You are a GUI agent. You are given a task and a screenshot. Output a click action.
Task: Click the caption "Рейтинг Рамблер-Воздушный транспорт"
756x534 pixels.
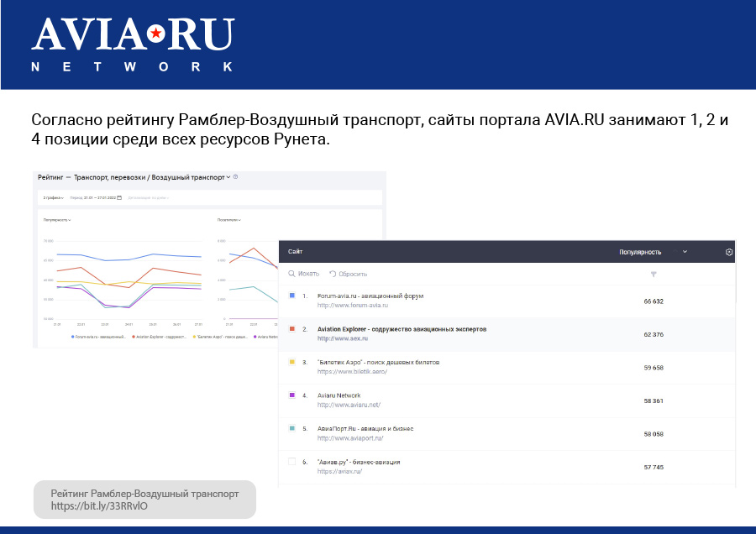coord(144,494)
